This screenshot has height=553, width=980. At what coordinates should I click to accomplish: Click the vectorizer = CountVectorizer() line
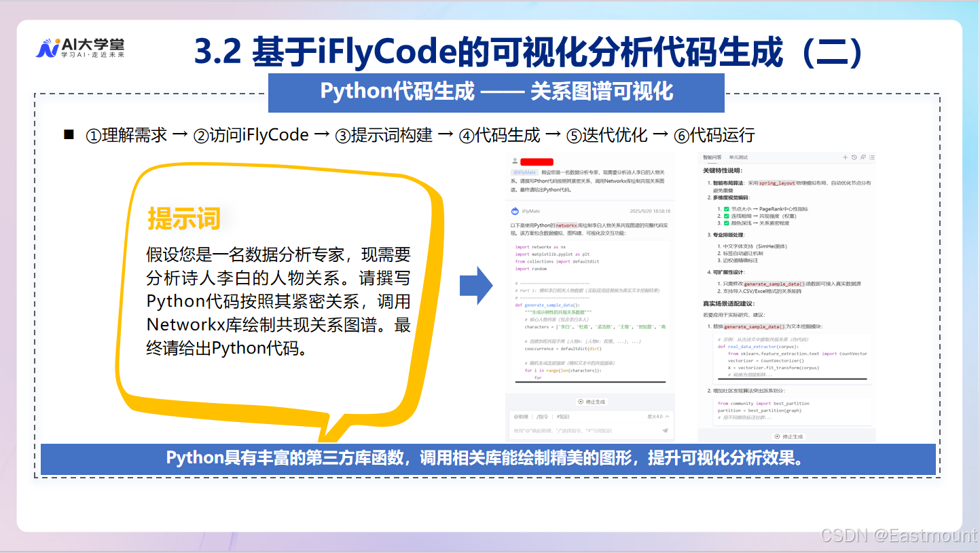[765, 361]
